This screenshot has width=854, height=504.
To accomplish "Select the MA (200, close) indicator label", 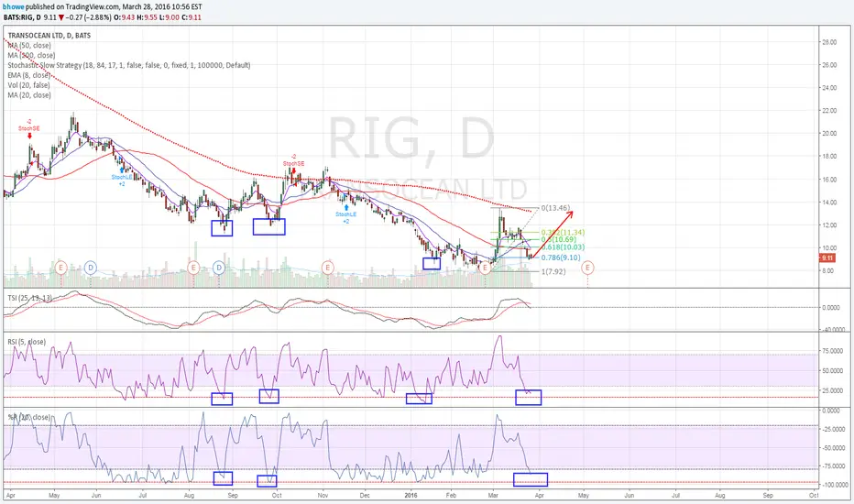I will pos(31,55).
